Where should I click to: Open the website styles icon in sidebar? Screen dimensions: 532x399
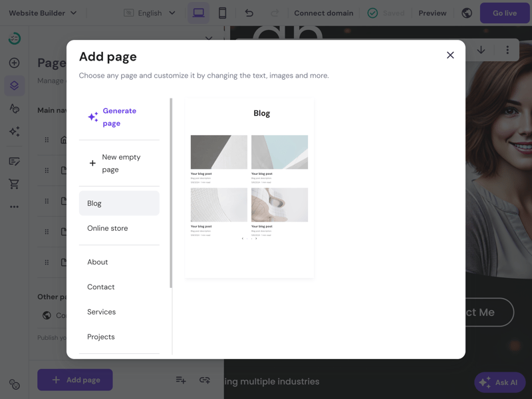pos(14,108)
